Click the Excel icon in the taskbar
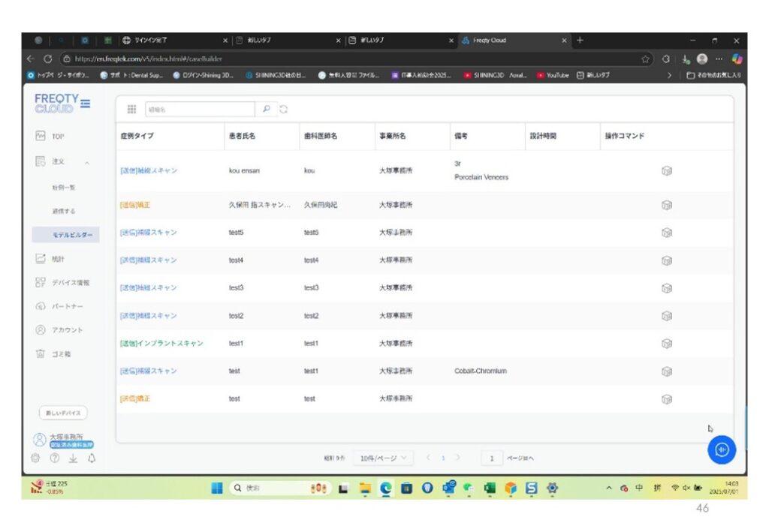769x532 pixels. [490, 488]
